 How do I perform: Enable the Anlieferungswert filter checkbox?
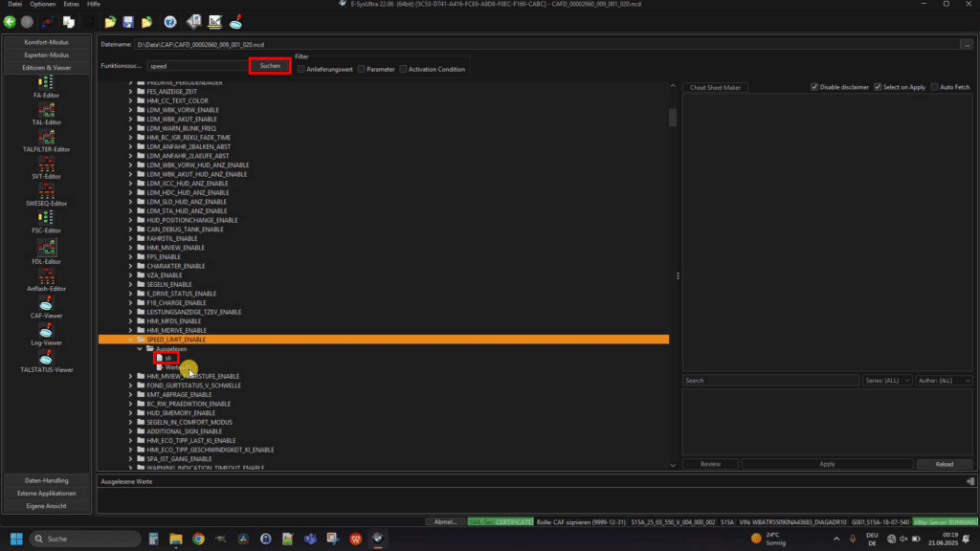pos(301,69)
